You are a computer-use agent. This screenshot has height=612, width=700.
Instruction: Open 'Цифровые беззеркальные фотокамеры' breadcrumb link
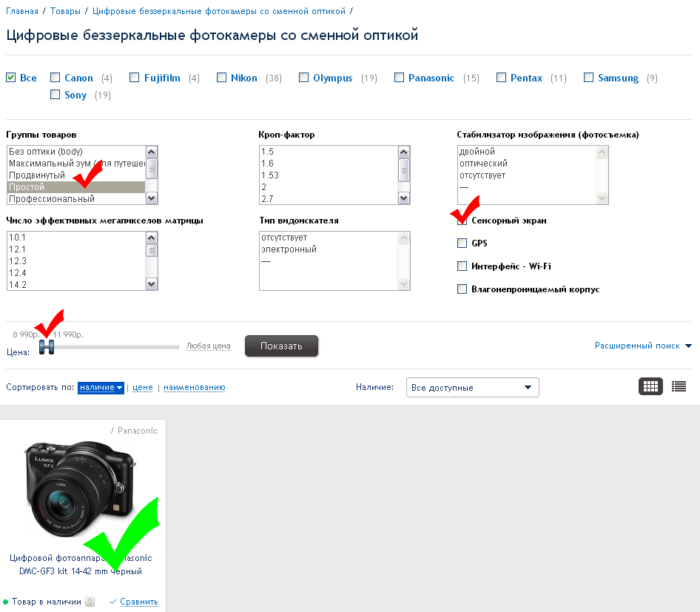tap(219, 11)
